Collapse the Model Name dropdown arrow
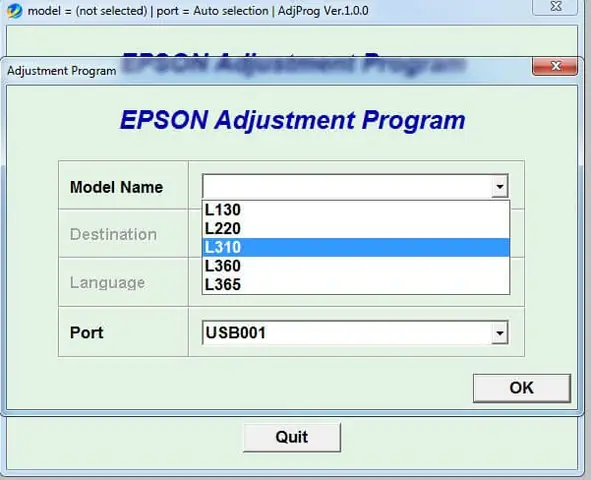Viewport: 591px width, 480px height. tap(500, 186)
